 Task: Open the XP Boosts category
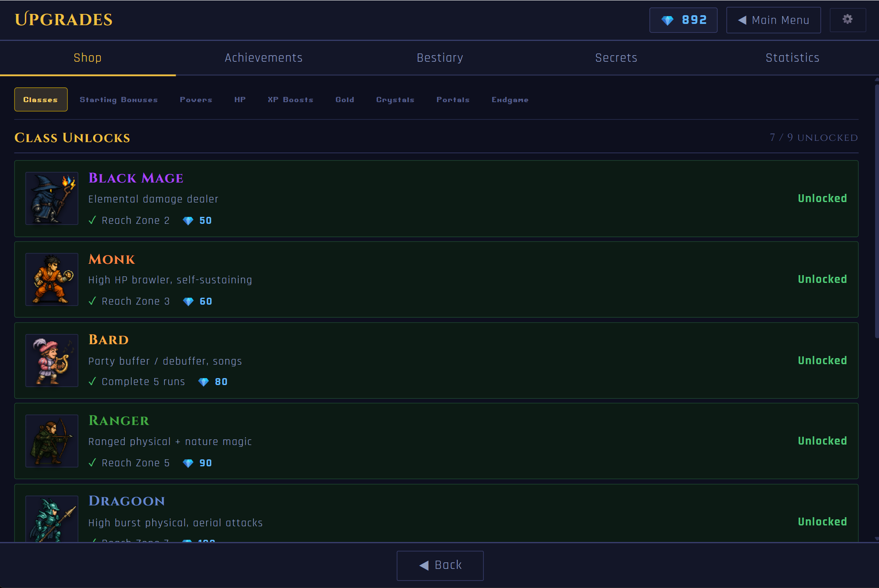(x=290, y=100)
